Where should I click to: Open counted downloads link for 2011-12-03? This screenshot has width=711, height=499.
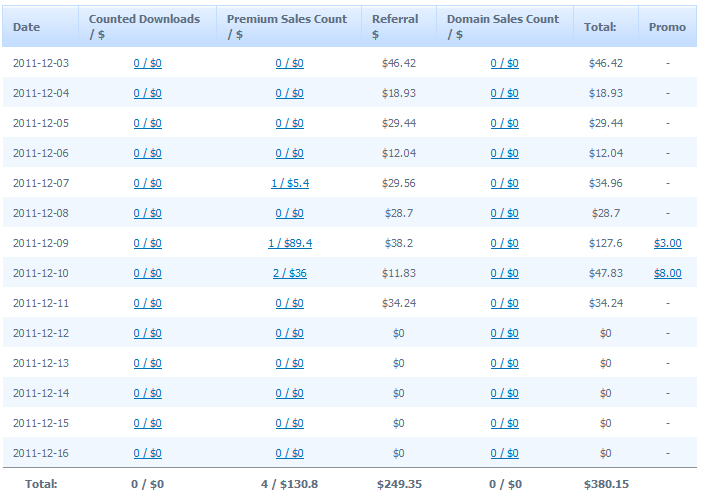147,63
